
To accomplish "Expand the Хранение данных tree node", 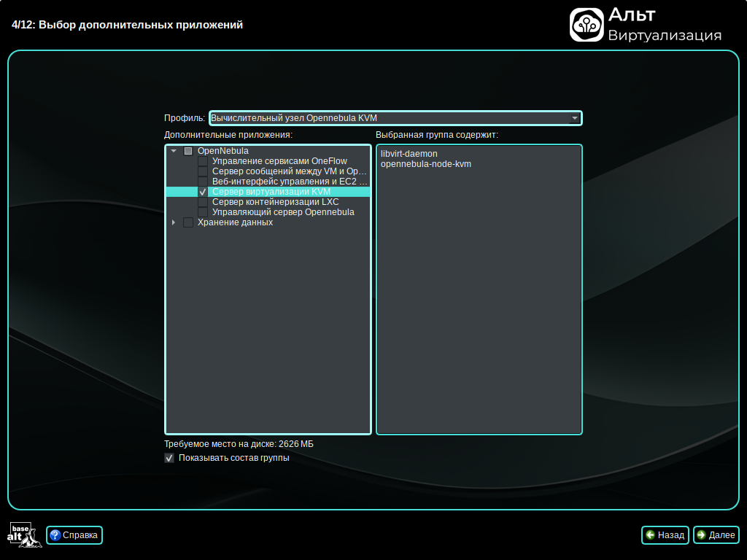I will point(174,222).
